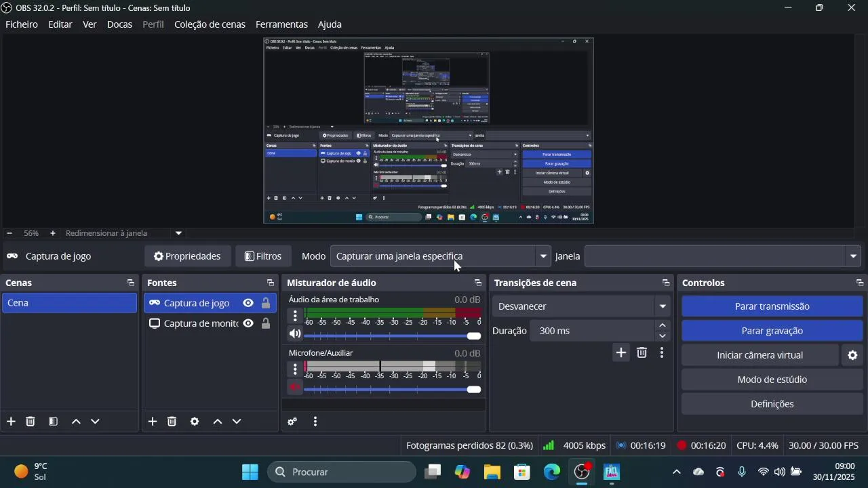Hide the Captura de jogo source
This screenshot has height=488, width=868.
tap(248, 303)
